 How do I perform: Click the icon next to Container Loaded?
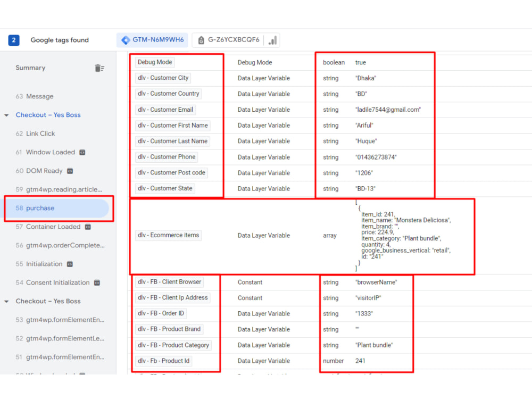(x=88, y=227)
